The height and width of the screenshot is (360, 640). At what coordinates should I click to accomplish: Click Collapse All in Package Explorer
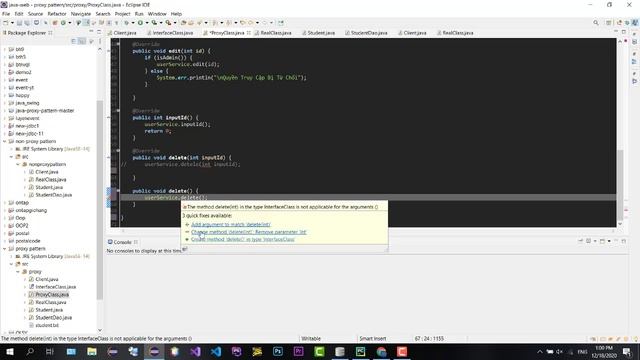(74, 41)
